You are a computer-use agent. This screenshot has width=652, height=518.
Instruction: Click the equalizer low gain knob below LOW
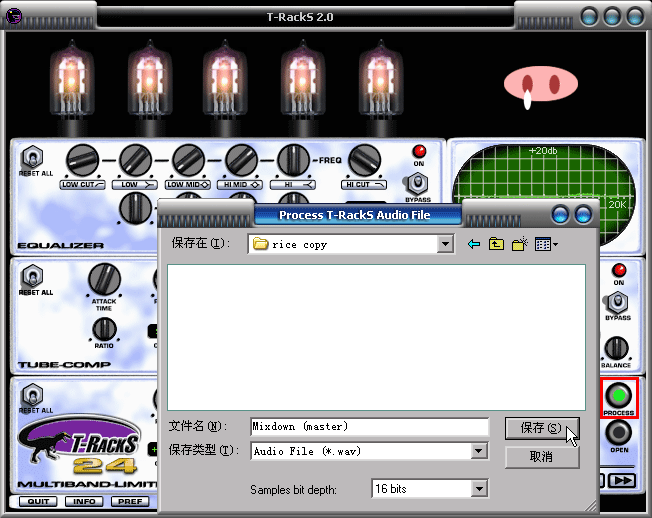click(x=136, y=209)
